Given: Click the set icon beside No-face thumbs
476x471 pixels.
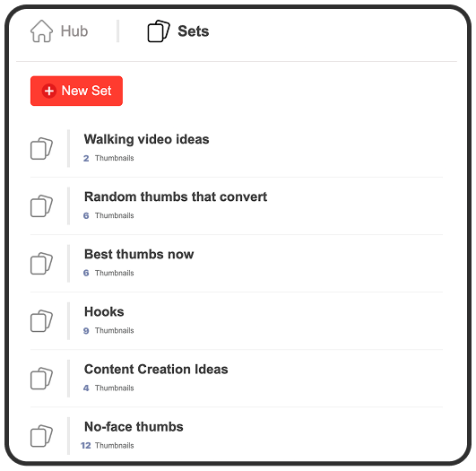Looking at the screenshot, I should click(x=41, y=436).
